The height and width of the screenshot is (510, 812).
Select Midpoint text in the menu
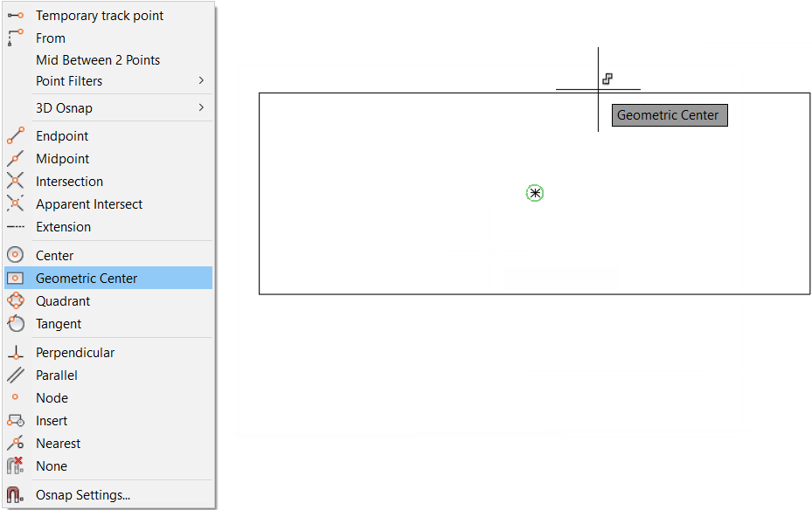[63, 159]
